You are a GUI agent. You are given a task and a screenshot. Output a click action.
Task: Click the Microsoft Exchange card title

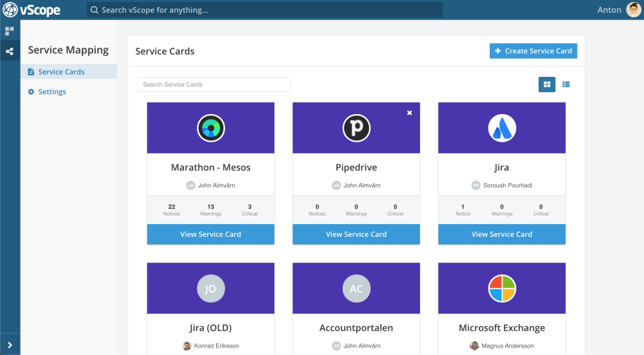pyautogui.click(x=502, y=328)
